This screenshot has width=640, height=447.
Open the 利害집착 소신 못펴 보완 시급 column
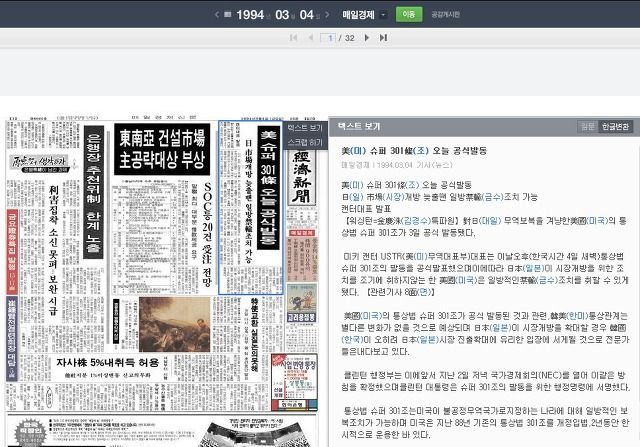[x=53, y=250]
